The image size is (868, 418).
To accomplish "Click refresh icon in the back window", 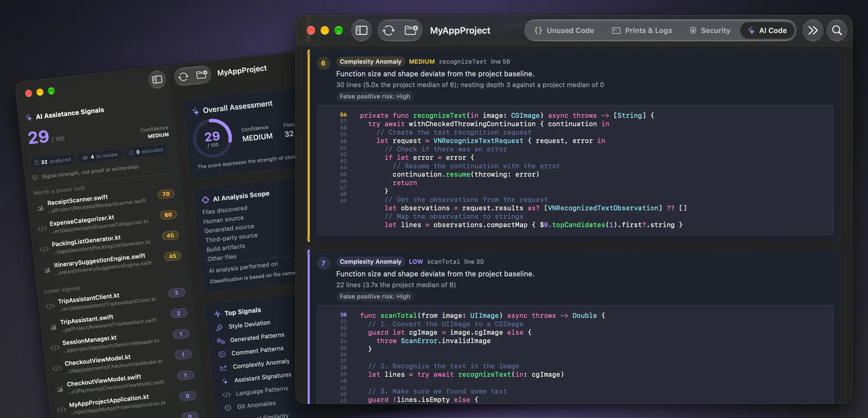I will (x=184, y=76).
